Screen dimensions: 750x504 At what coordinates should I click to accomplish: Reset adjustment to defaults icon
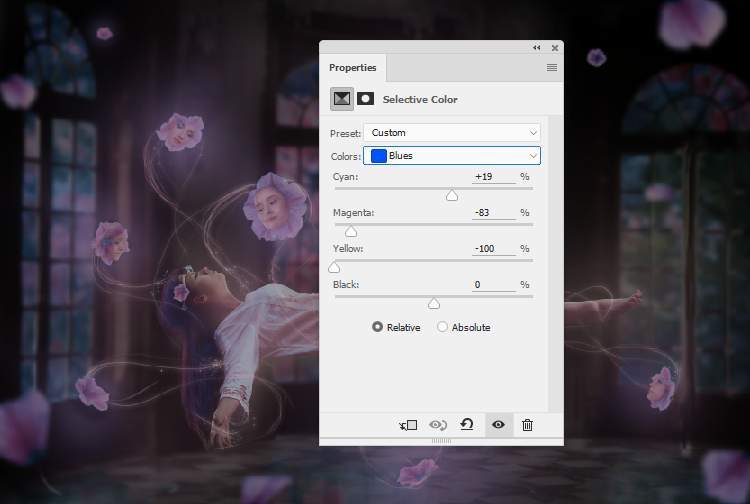467,425
